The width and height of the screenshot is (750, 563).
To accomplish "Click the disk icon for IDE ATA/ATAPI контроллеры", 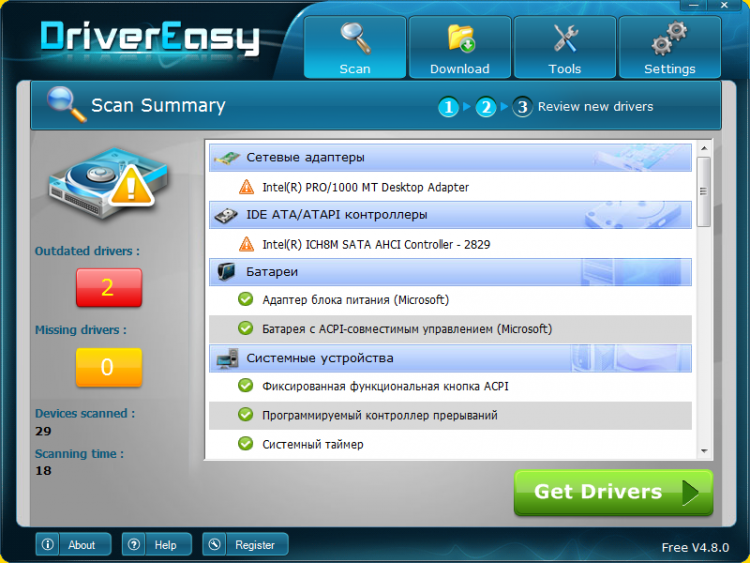I will pos(226,216).
